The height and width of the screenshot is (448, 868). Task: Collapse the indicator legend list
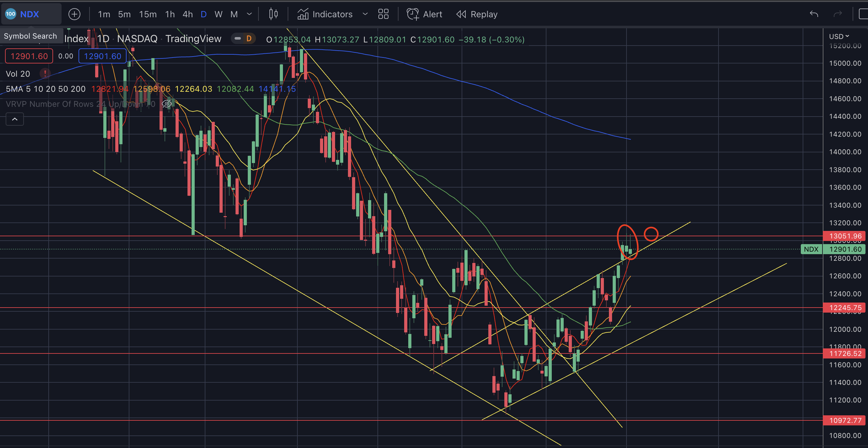(x=14, y=119)
